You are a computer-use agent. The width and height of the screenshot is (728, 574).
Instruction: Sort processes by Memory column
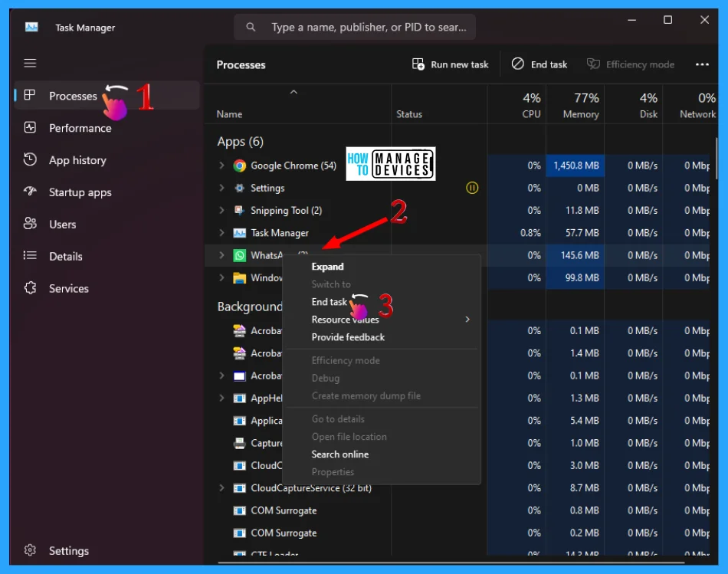click(575, 104)
